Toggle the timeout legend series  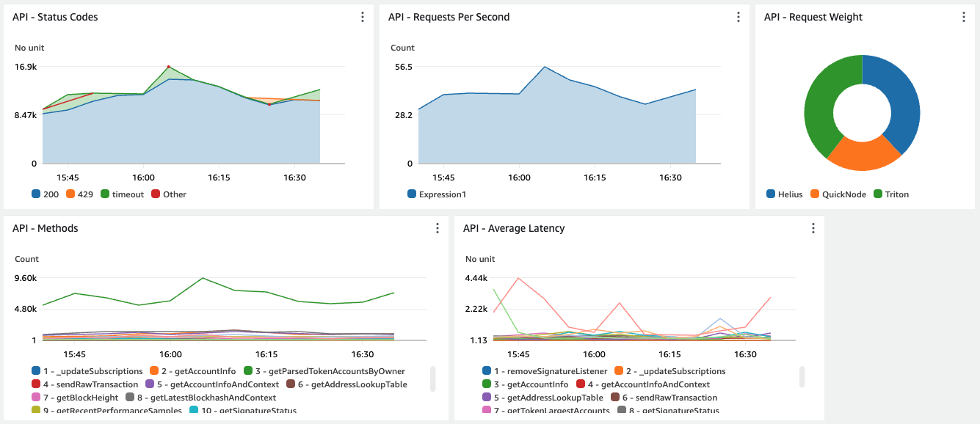(x=122, y=194)
